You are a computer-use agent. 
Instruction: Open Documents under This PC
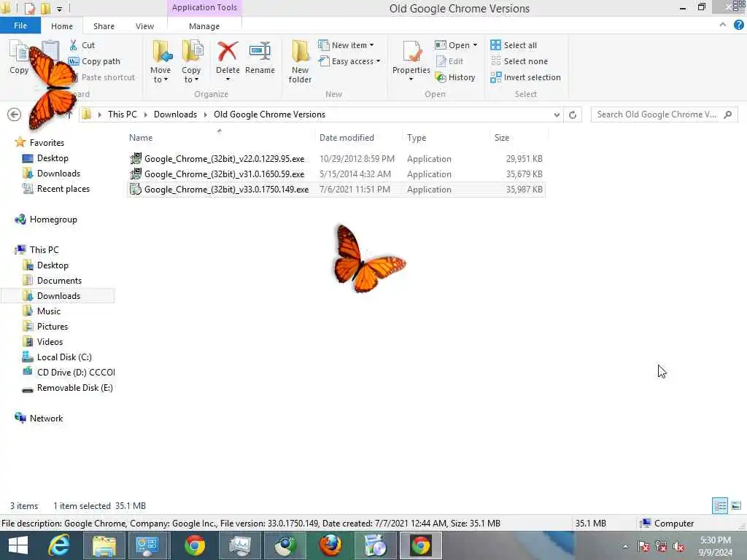coord(59,281)
